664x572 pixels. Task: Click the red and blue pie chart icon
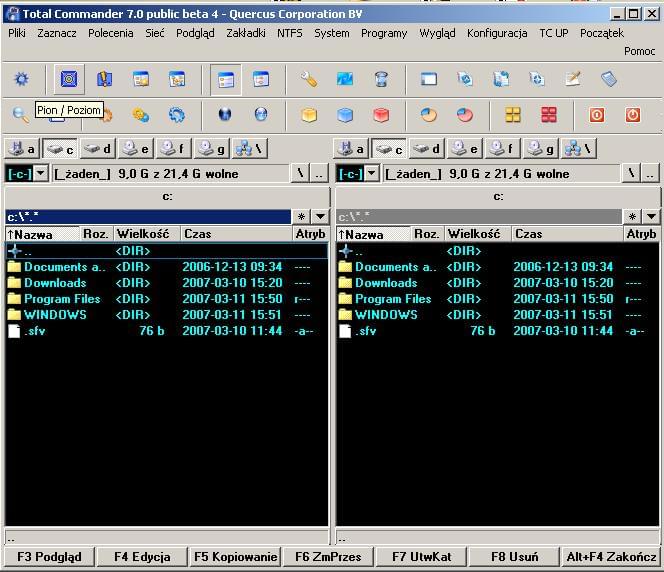tap(465, 115)
